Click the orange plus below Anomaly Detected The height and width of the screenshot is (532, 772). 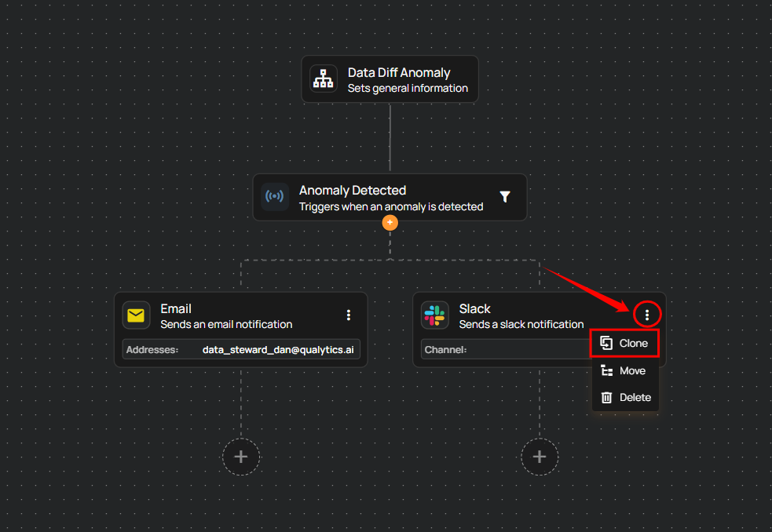tap(390, 223)
